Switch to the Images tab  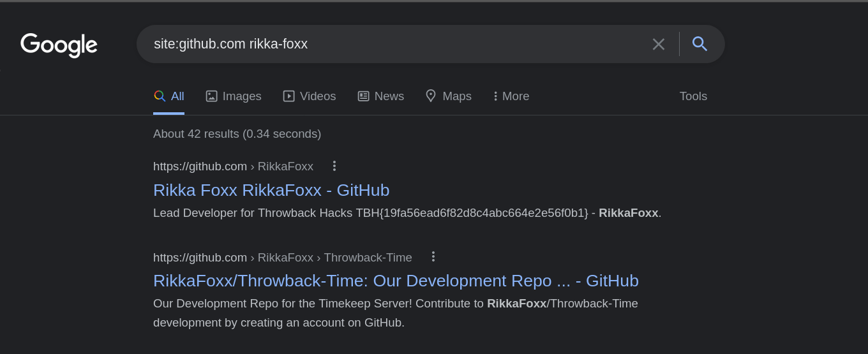234,96
